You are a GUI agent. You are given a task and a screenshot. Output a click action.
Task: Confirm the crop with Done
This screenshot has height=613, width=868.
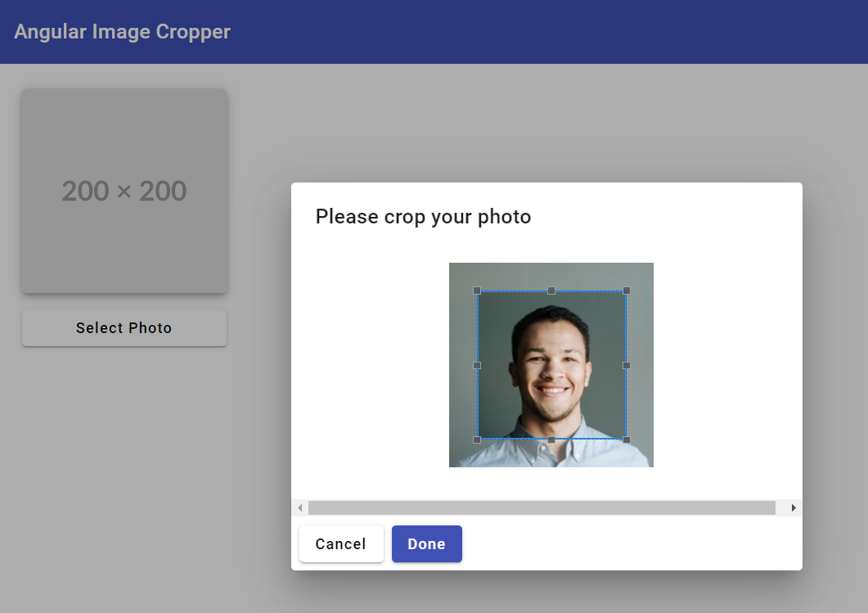click(x=426, y=543)
